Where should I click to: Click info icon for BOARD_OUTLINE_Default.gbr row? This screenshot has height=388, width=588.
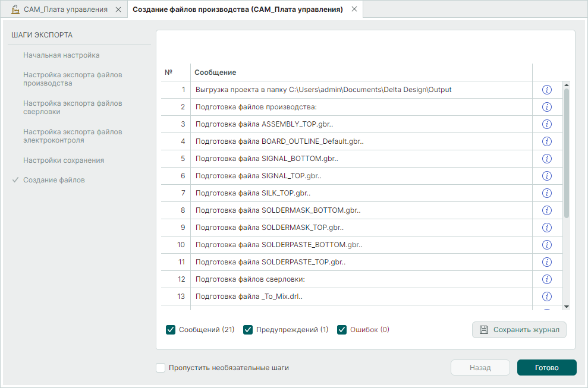click(547, 141)
